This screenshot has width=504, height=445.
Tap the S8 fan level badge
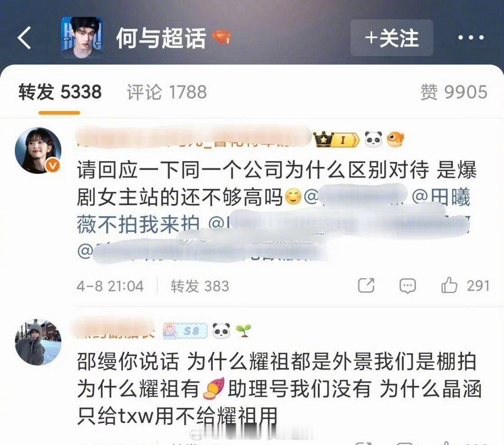click(185, 330)
